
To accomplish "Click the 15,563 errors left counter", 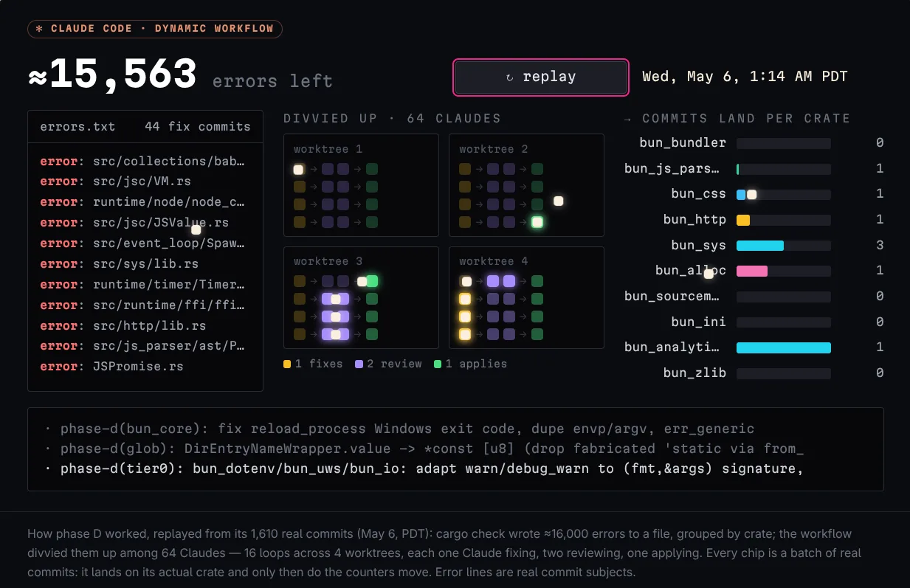I will (x=180, y=75).
